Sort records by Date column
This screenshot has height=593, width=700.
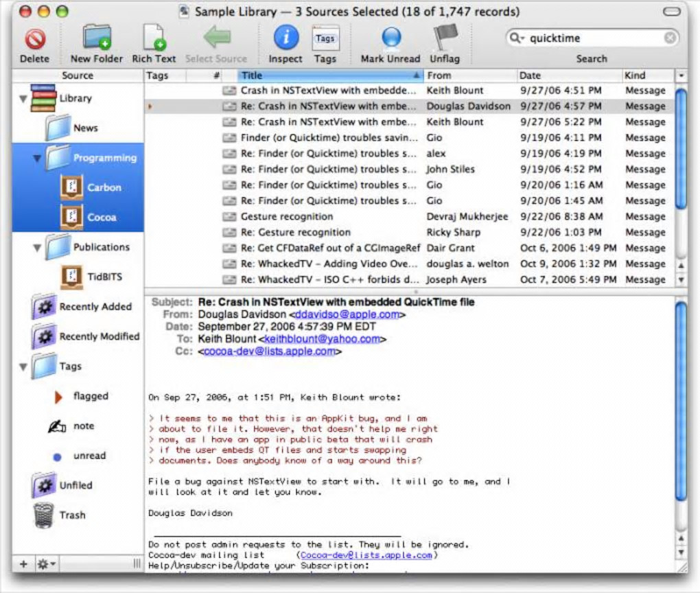tap(569, 75)
